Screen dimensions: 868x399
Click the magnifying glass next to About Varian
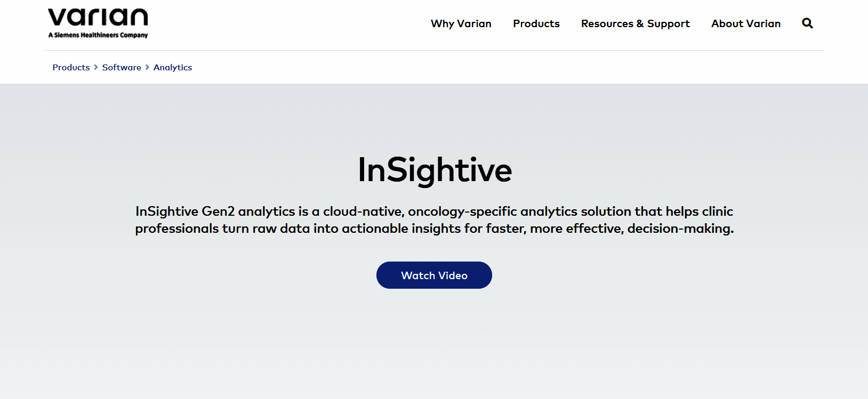(807, 23)
